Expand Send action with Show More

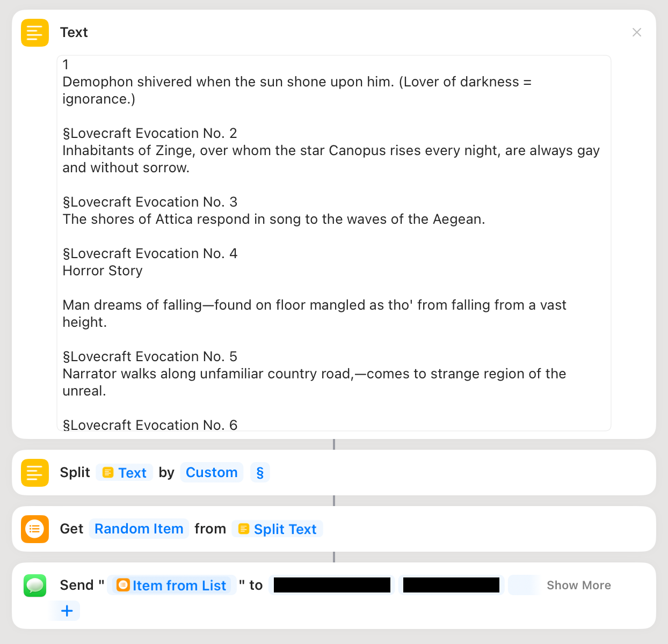coord(579,586)
